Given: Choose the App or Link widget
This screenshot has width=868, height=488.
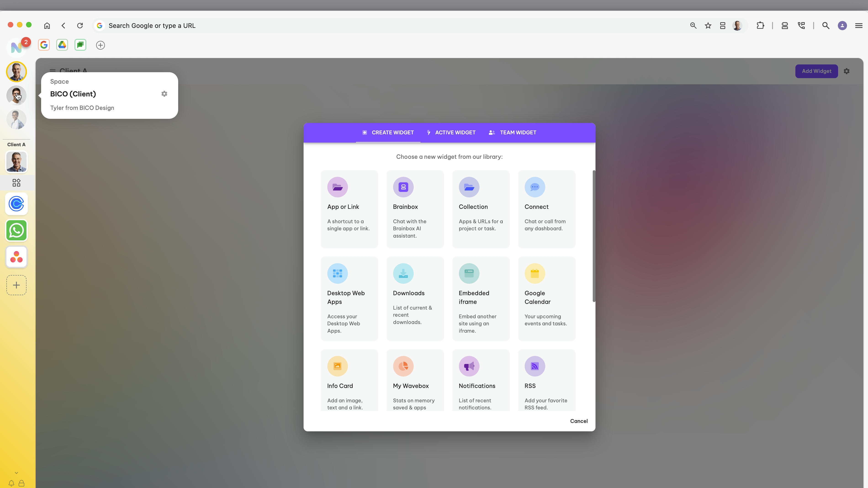Looking at the screenshot, I should coord(349,209).
